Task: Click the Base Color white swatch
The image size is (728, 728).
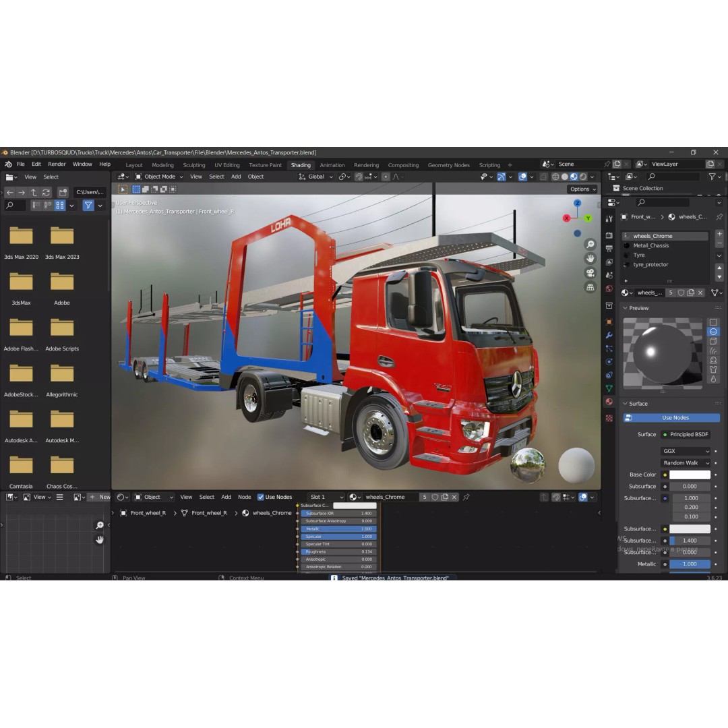Action: point(690,475)
